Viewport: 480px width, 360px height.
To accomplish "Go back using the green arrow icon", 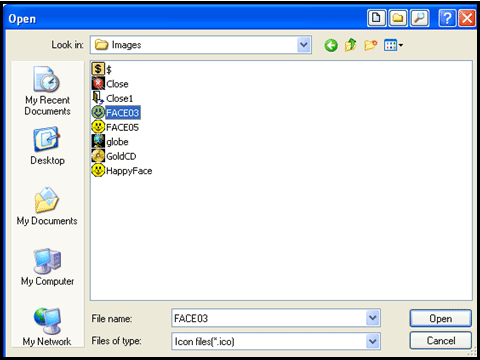I will [x=331, y=45].
